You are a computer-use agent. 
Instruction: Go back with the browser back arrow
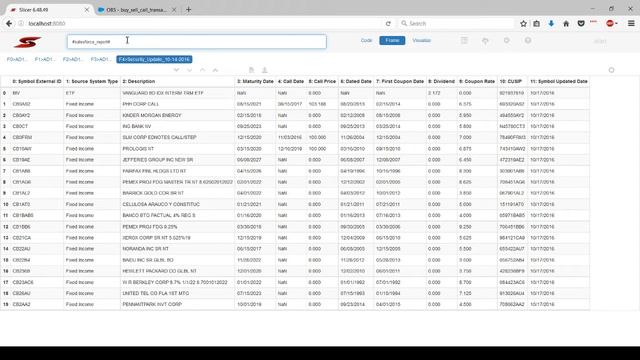coord(9,24)
